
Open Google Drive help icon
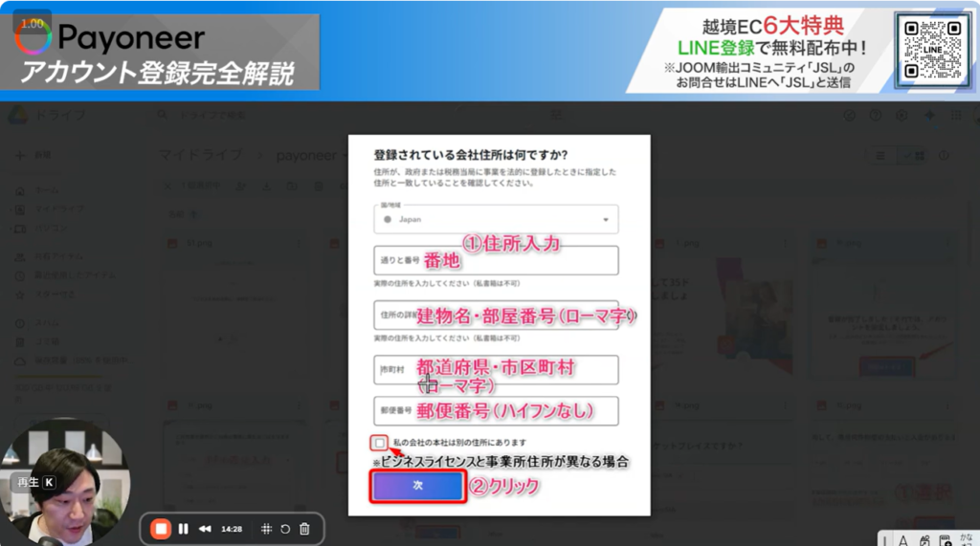tap(875, 116)
